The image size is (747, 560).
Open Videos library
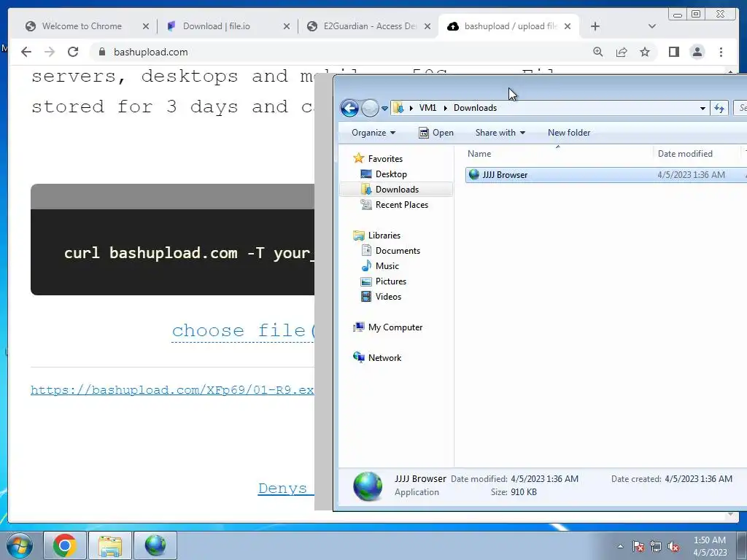coord(388,296)
